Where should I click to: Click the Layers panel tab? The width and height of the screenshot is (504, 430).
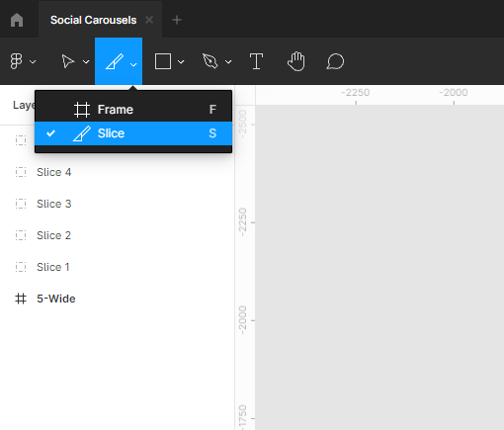24,105
